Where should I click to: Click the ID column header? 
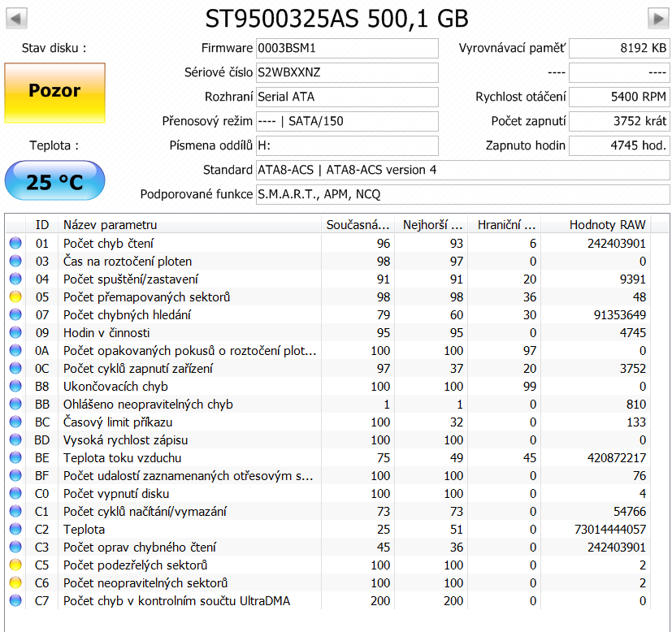42,224
